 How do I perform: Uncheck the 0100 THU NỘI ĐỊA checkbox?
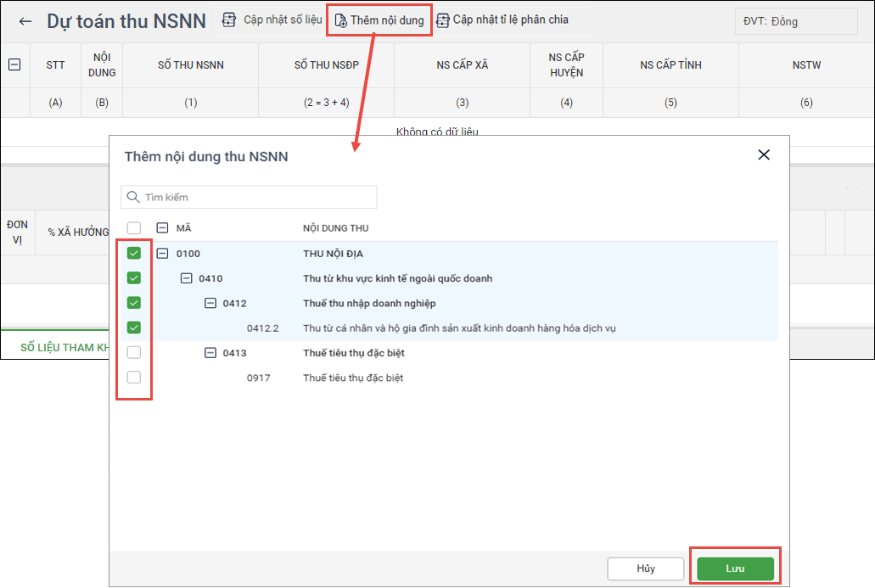click(x=134, y=253)
